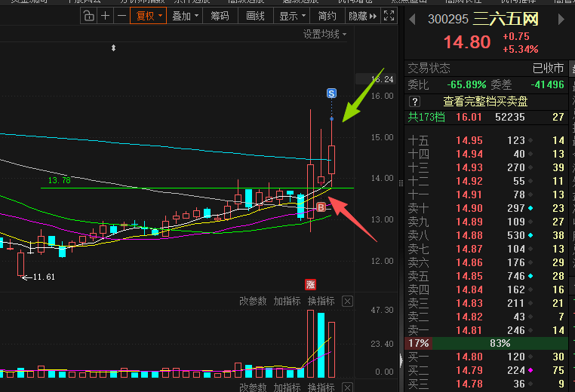Click 换指标 in volume panel
The image size is (575, 392).
tap(321, 301)
